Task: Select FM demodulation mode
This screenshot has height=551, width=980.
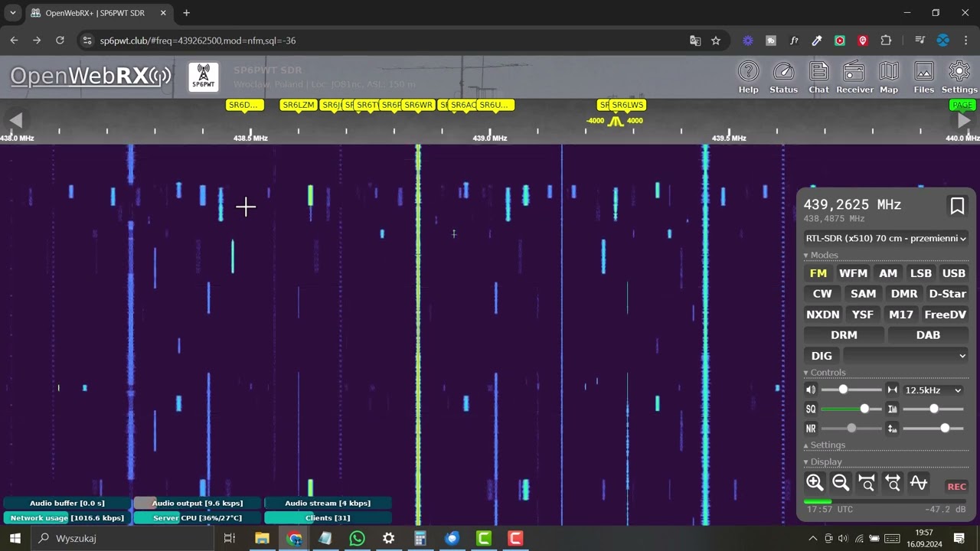Action: tap(818, 273)
